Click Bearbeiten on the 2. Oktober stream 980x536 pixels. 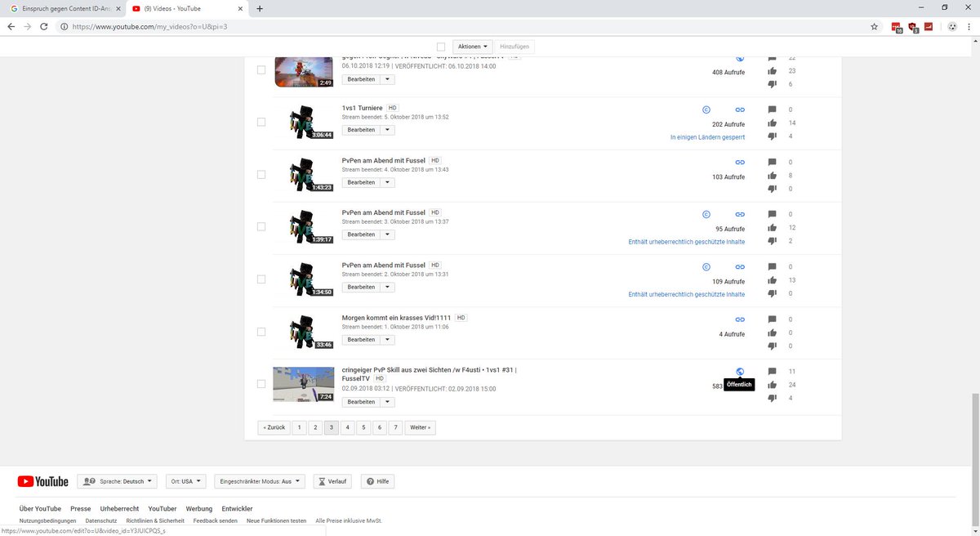pyautogui.click(x=361, y=287)
